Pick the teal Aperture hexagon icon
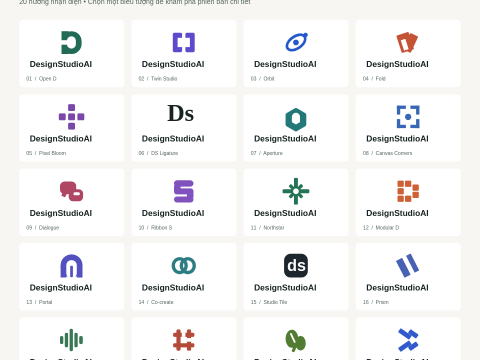 pyautogui.click(x=296, y=119)
